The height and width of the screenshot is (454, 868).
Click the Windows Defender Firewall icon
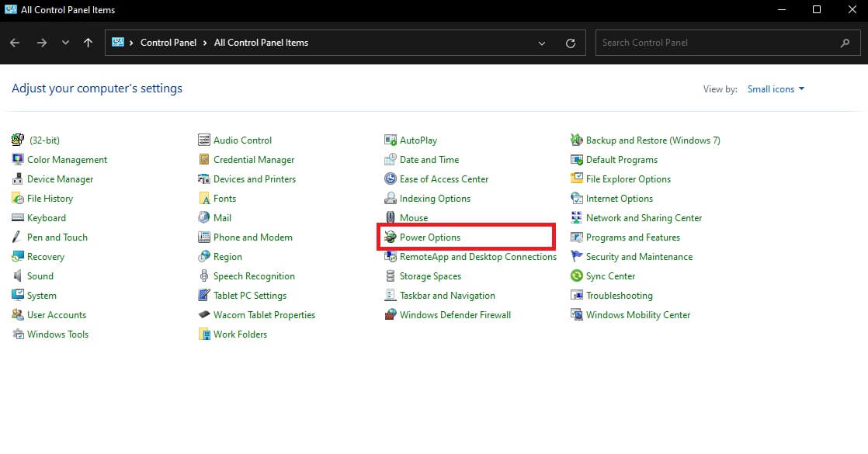click(391, 315)
